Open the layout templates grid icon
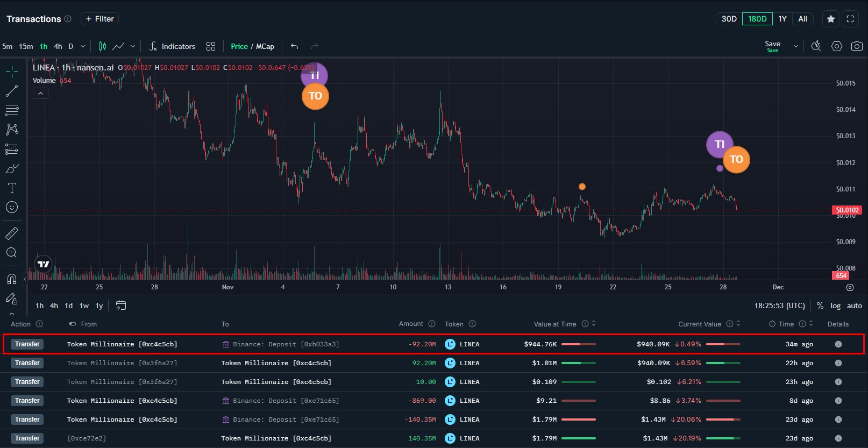Viewport: 868px width, 448px height. [211, 46]
